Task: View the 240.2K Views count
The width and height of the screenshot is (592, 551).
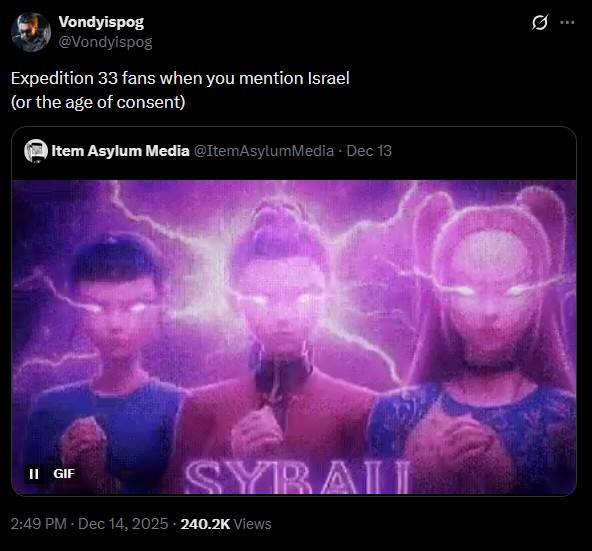Action: coord(226,524)
